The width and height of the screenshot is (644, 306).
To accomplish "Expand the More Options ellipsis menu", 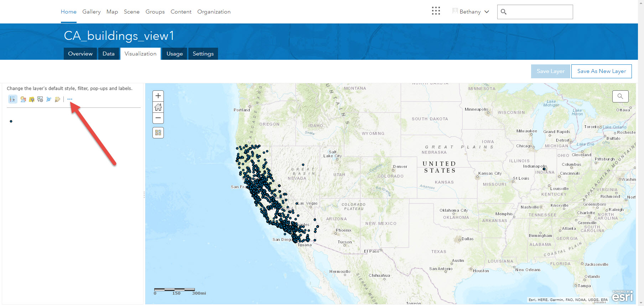I will [x=70, y=99].
